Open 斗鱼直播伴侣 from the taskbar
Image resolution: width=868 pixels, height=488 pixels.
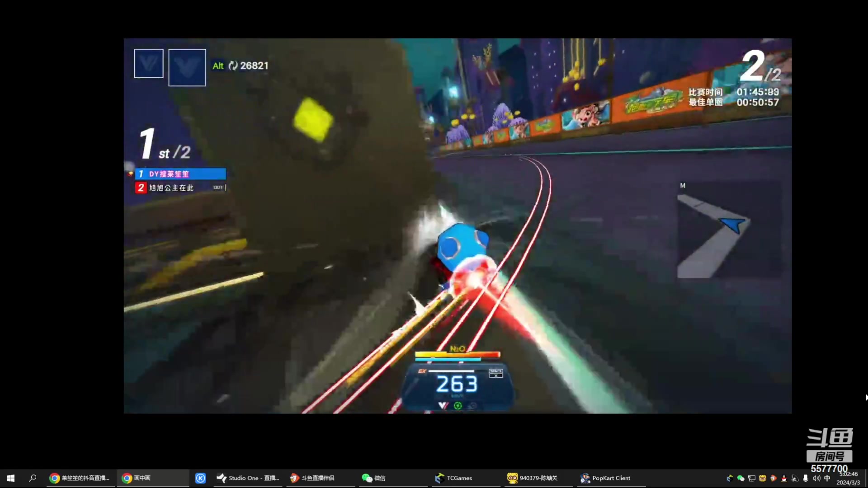pos(321,478)
